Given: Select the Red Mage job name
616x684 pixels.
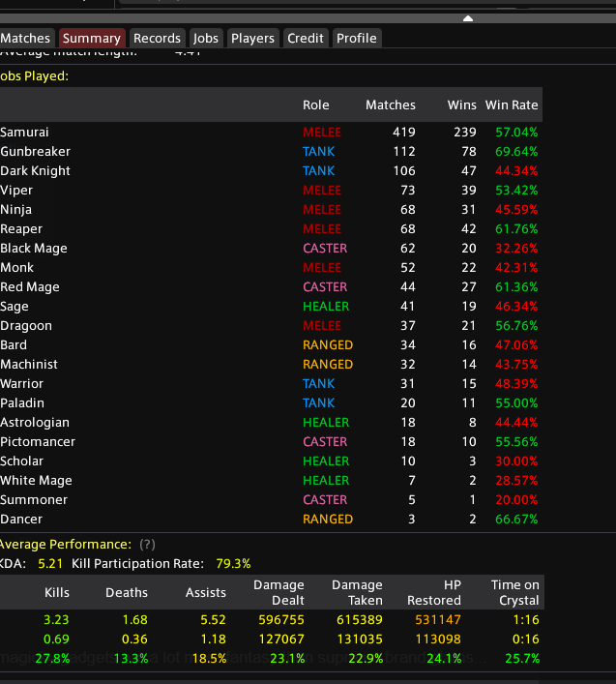Looking at the screenshot, I should point(30,287).
